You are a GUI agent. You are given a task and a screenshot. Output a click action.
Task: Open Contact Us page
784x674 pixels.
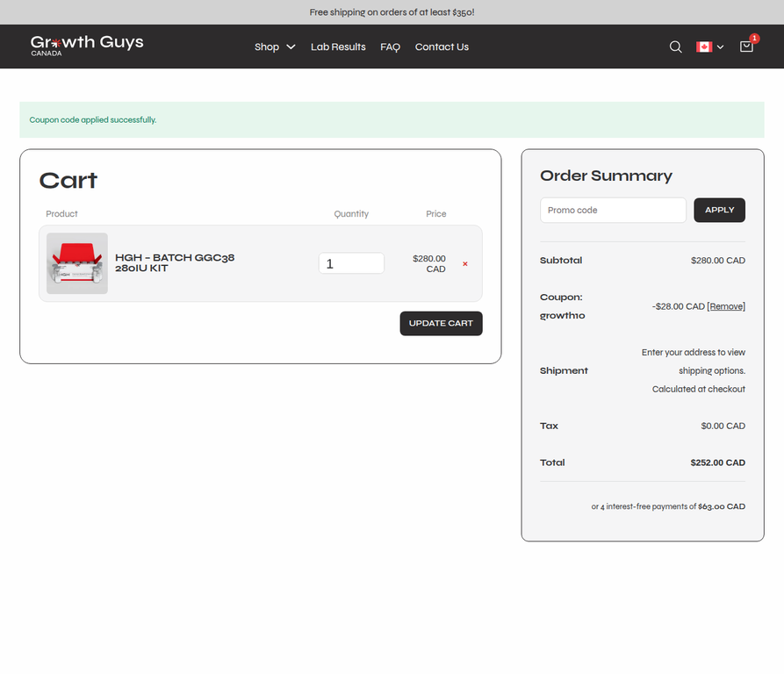coord(442,47)
